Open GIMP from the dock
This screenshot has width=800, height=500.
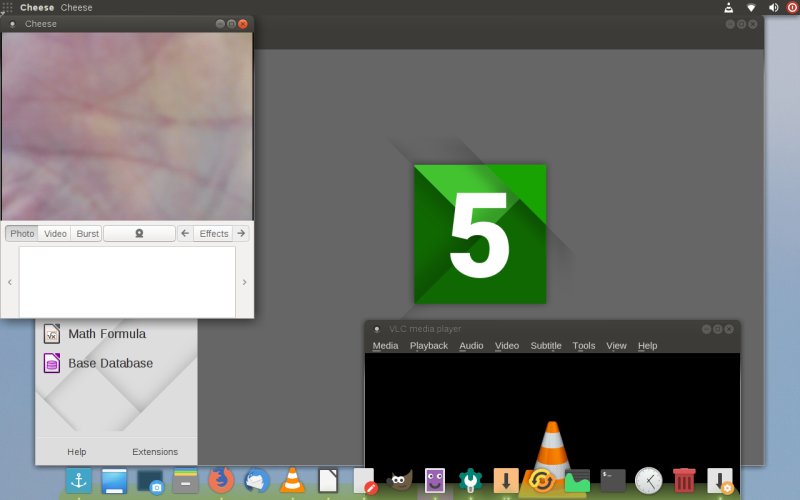400,480
